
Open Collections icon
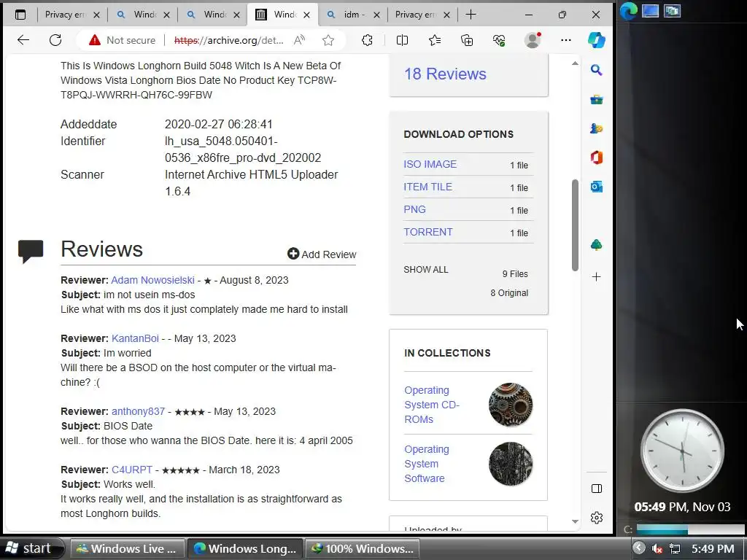(x=467, y=40)
